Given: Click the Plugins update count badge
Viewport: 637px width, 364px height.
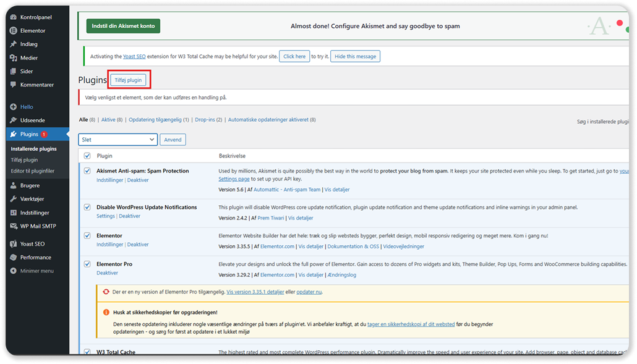Looking at the screenshot, I should pyautogui.click(x=44, y=134).
